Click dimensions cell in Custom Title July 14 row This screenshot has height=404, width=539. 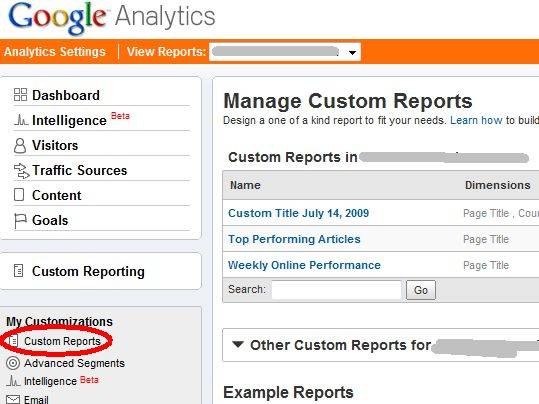[x=501, y=214]
